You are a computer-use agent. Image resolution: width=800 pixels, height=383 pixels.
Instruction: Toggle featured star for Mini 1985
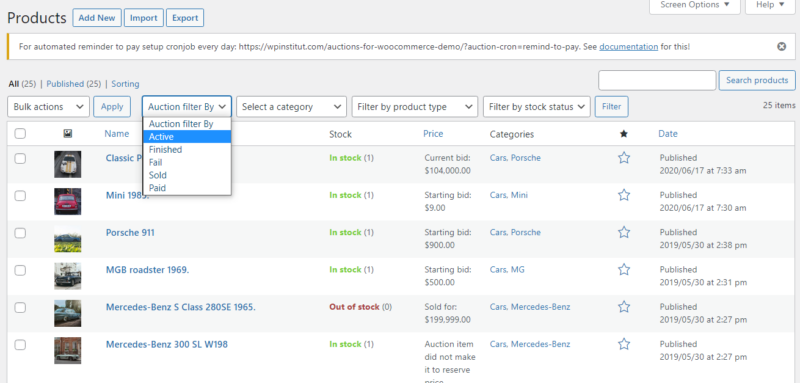point(623,195)
